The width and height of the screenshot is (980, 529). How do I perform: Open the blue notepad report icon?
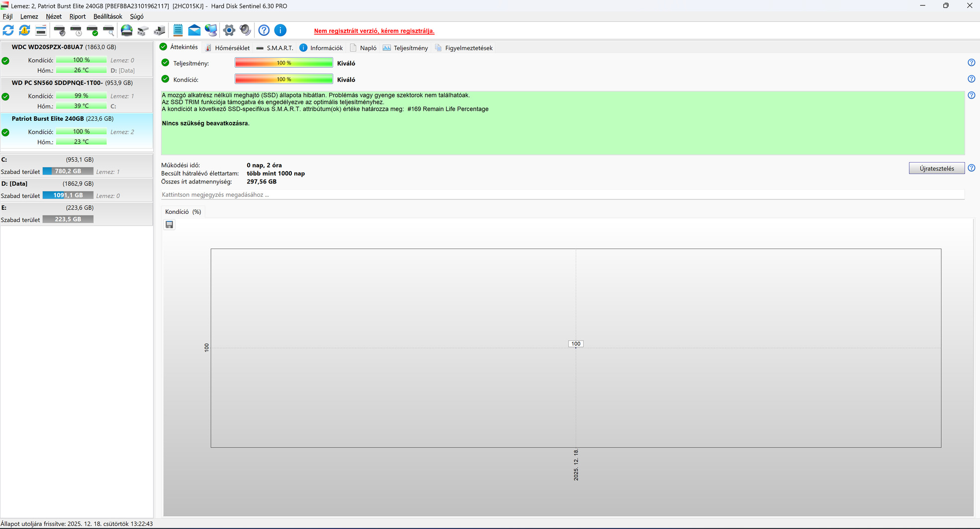coord(178,30)
